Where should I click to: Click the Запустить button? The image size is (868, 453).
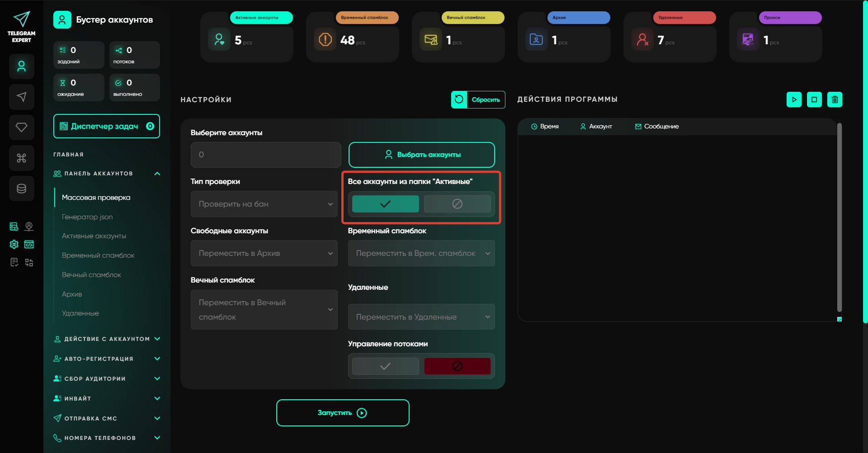pyautogui.click(x=343, y=413)
